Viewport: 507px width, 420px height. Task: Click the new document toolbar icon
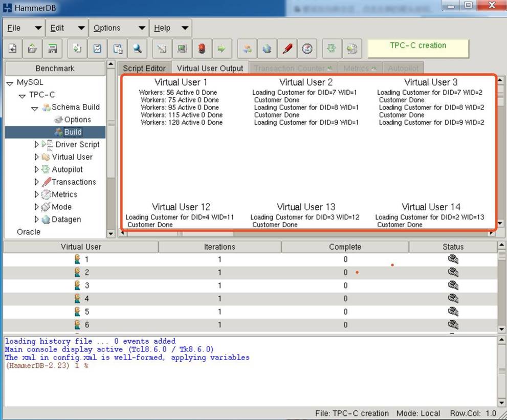pos(12,48)
